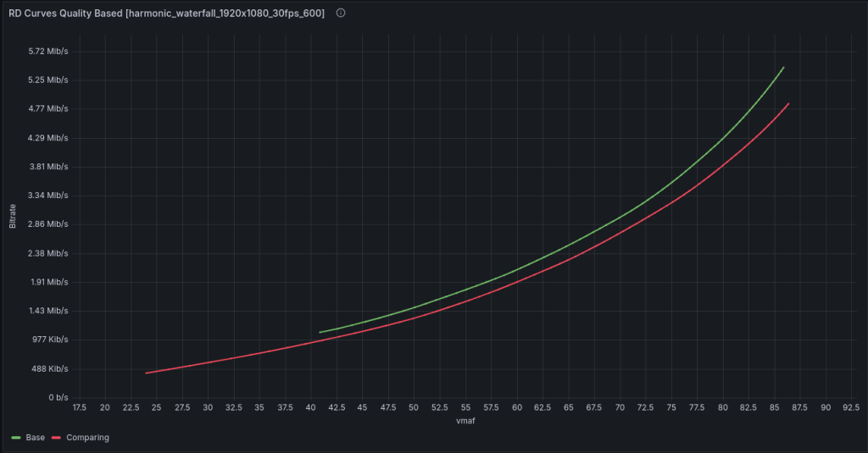Toggle the Base series in legend
This screenshot has width=868, height=453.
[35, 438]
